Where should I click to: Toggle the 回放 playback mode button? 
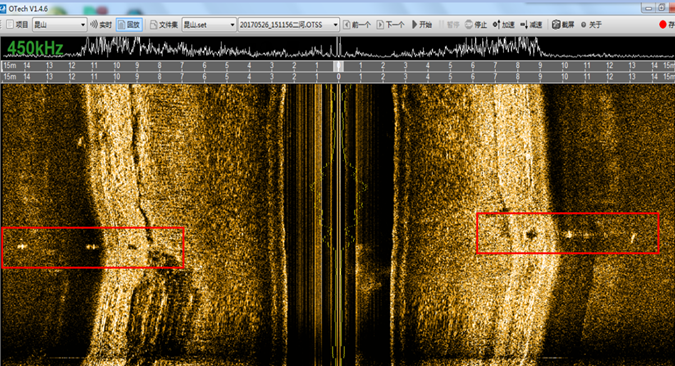click(129, 25)
